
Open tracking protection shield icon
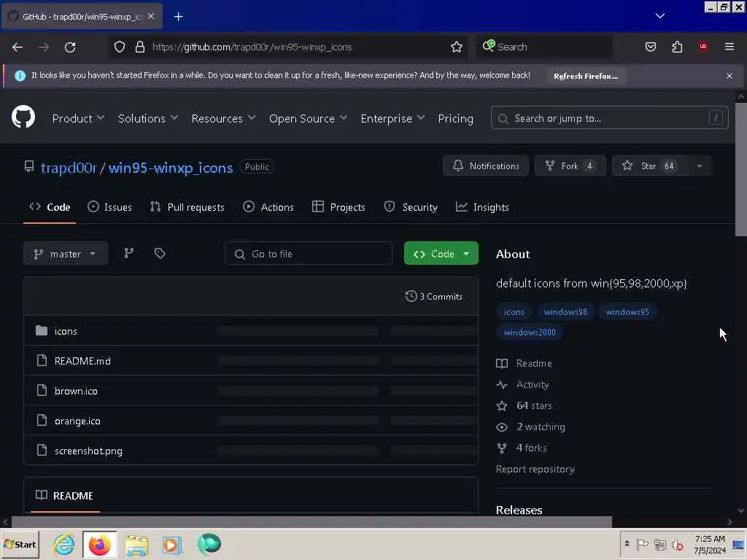point(120,47)
